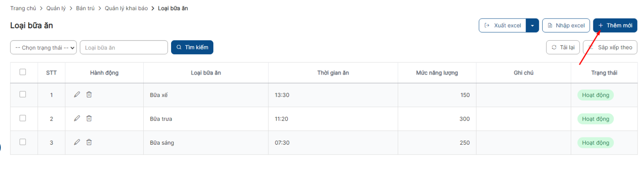This screenshot has height=172, width=644.
Task: Check the box for row 1
Action: point(23,94)
